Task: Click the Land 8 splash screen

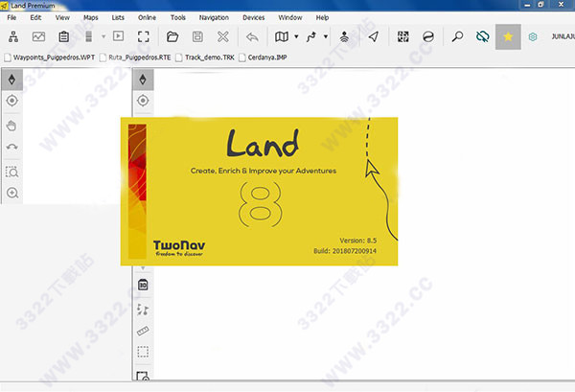Action: point(260,192)
